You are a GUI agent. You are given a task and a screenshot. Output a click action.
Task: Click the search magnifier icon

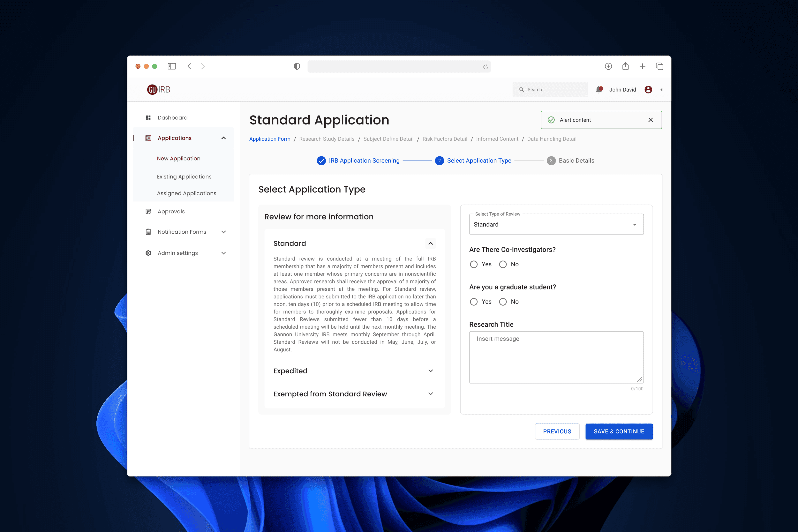(522, 90)
